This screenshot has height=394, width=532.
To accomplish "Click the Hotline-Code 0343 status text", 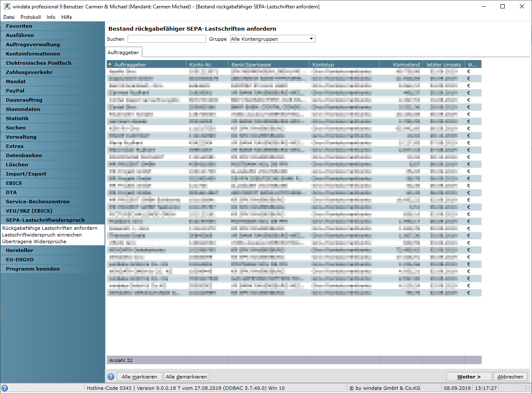I will point(109,388).
